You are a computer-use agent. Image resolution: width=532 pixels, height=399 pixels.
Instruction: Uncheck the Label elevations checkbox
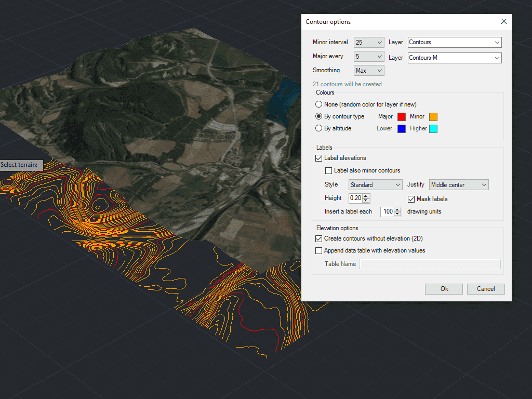(x=319, y=158)
